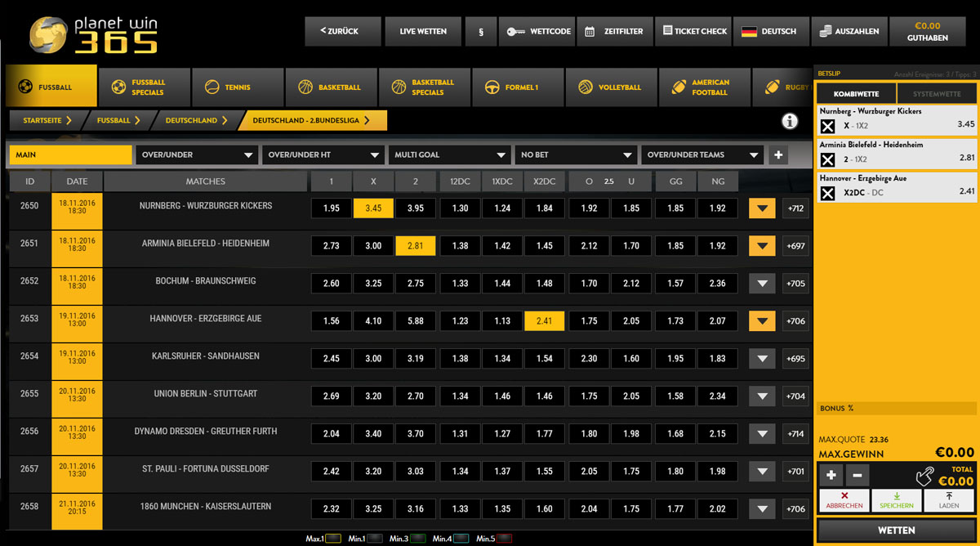Select Dynamo Dresden home odds 2.04

click(x=331, y=434)
